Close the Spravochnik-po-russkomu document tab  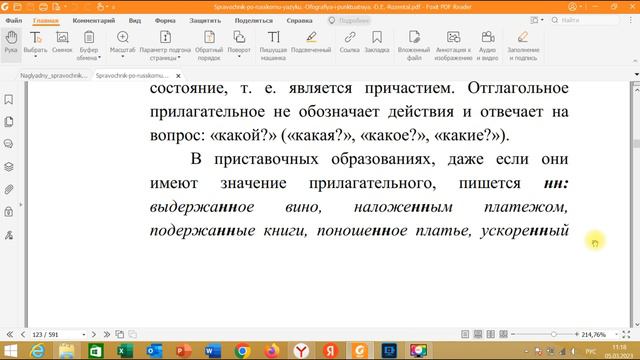pos(178,76)
